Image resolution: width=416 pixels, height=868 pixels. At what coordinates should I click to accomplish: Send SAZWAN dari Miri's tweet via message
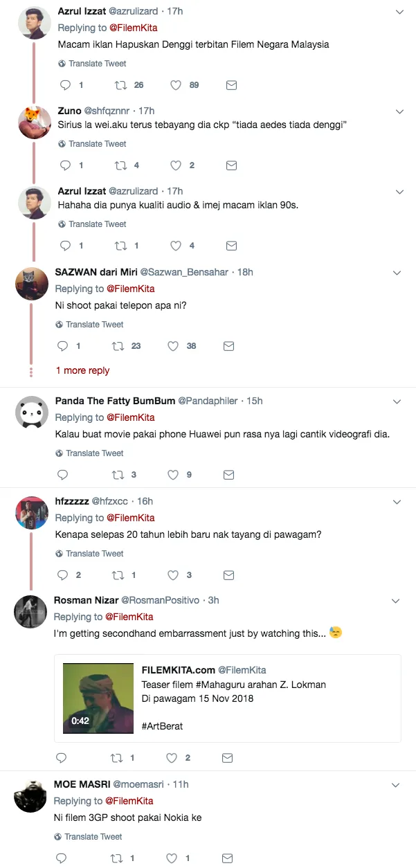(x=228, y=346)
